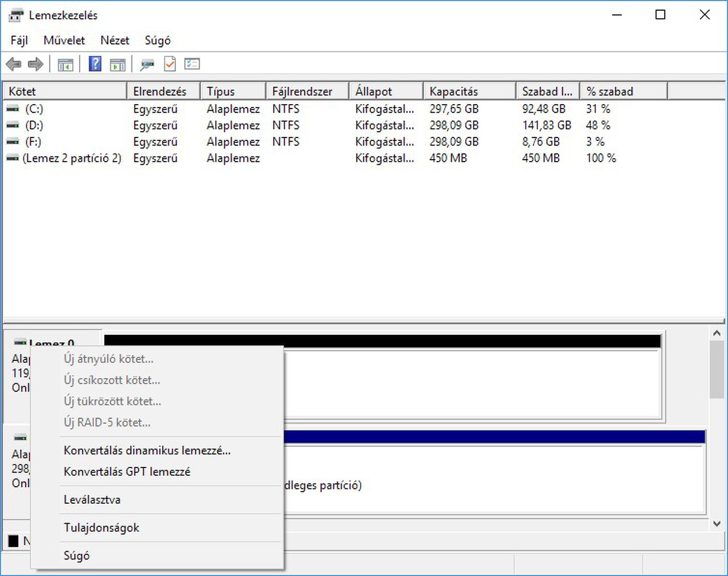Click the drive icon beside (D:)

point(13,125)
